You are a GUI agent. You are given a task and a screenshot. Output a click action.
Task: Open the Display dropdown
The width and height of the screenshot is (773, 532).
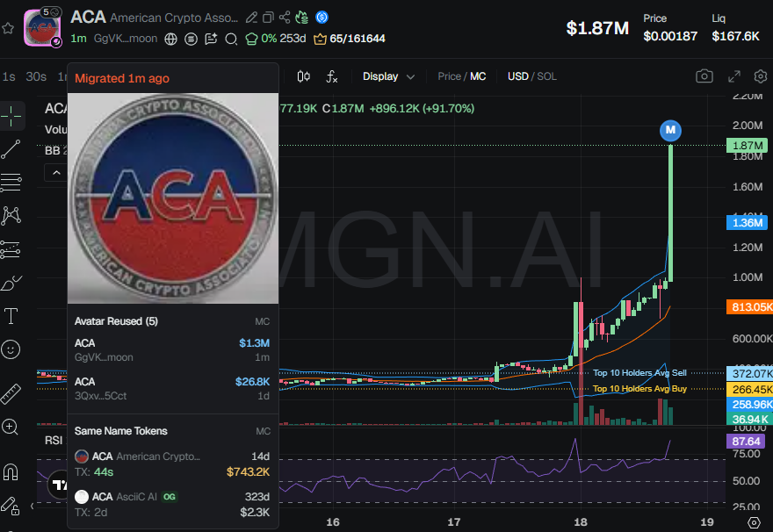coord(388,76)
